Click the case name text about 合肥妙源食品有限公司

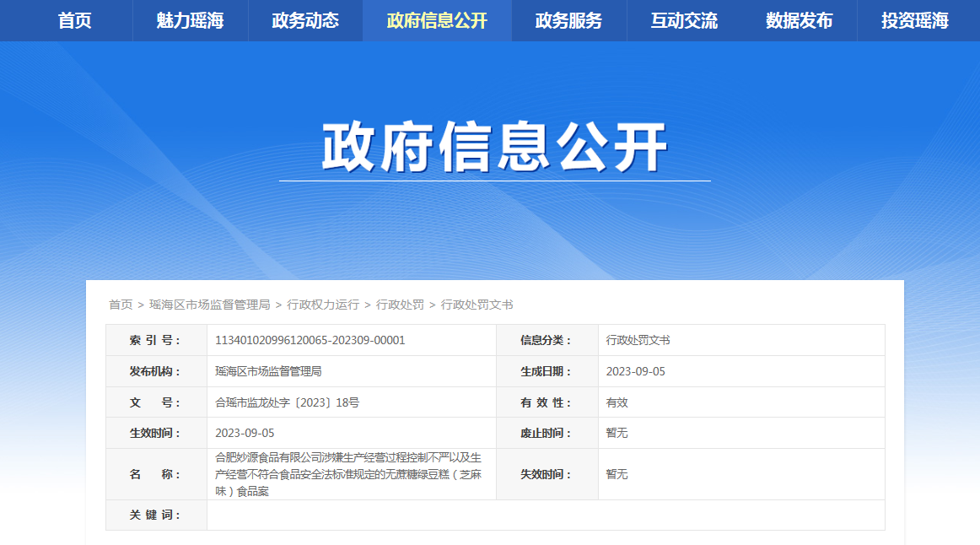[348, 474]
